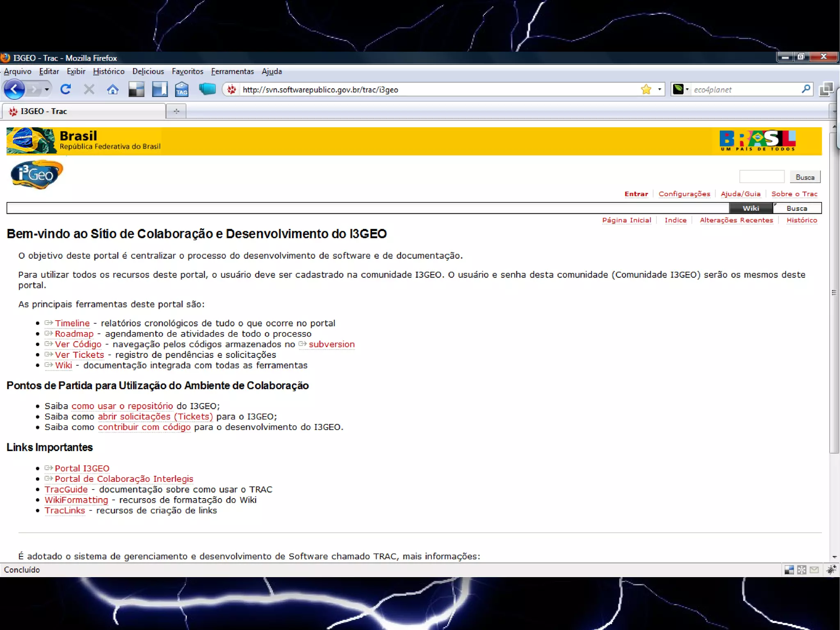Click the Trac search input field
The height and width of the screenshot is (630, 840).
click(762, 177)
